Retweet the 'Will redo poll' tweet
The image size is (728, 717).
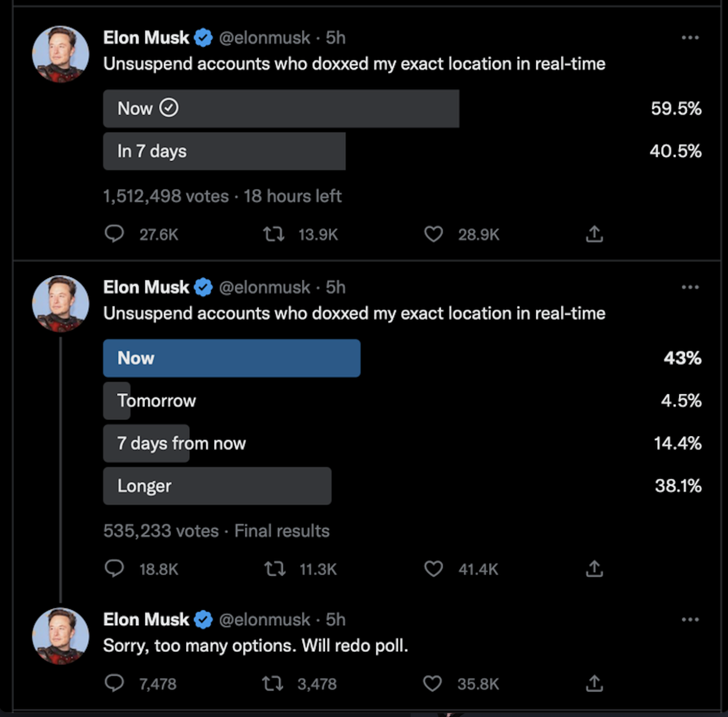273,683
